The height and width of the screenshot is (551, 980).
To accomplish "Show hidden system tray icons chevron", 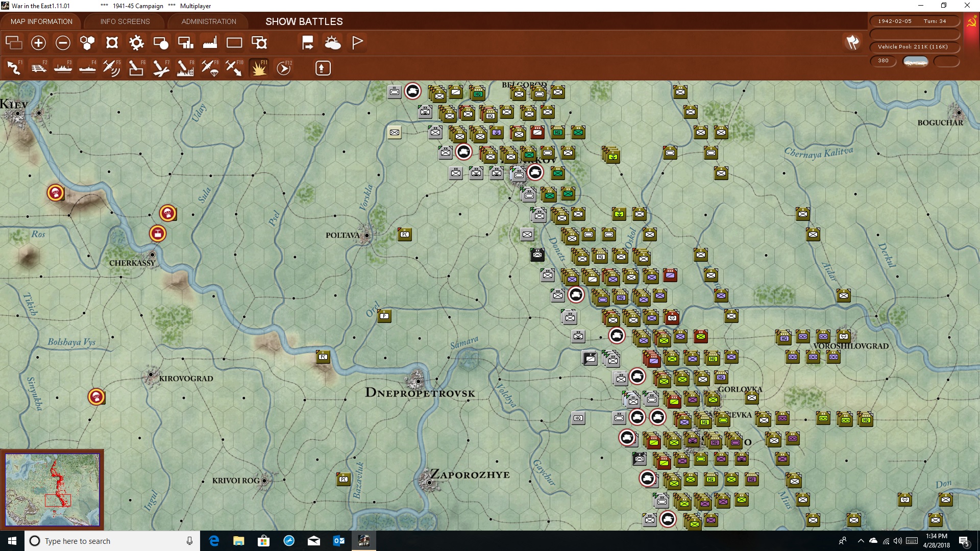I will coord(861,541).
